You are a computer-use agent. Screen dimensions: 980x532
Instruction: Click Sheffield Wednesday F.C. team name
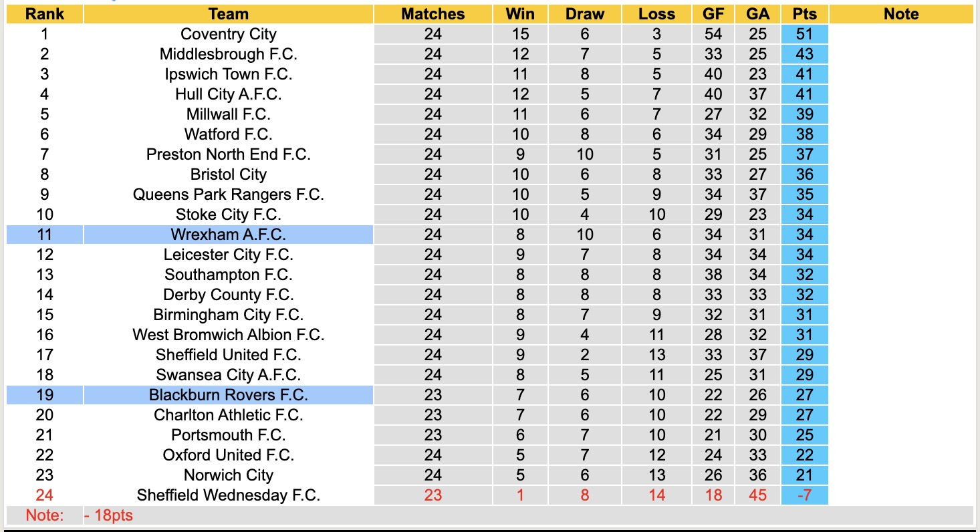tap(229, 495)
